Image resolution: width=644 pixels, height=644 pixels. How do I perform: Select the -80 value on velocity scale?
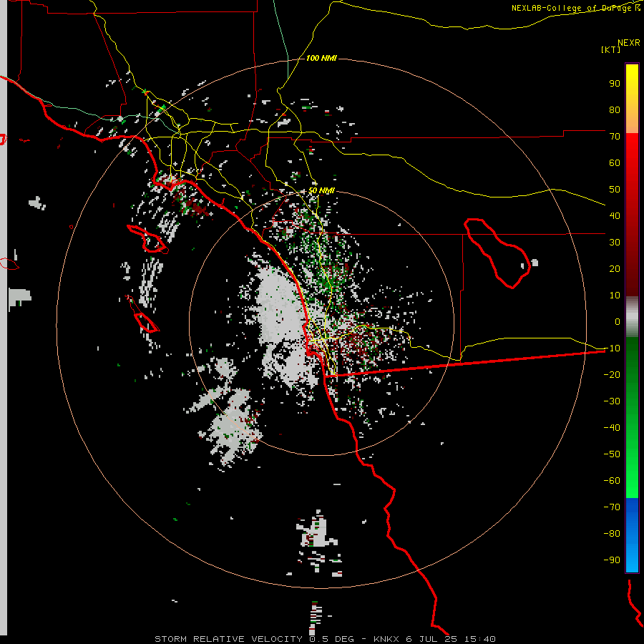tap(612, 534)
